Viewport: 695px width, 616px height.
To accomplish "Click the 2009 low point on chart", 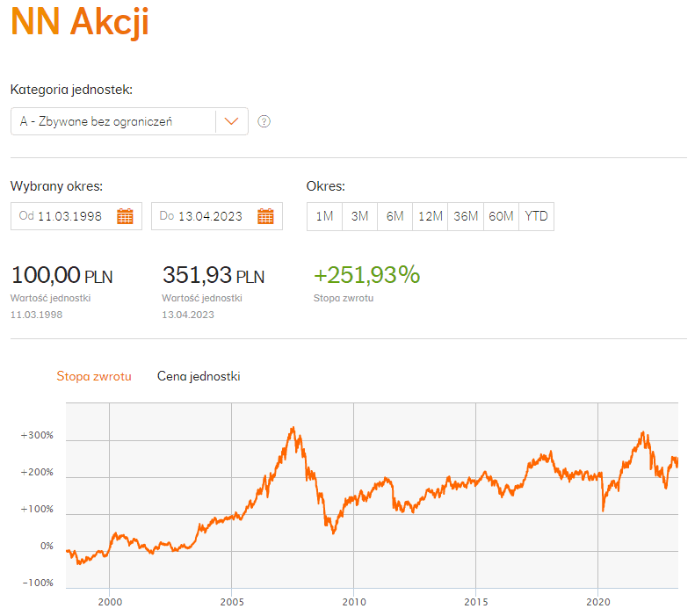I will click(x=333, y=533).
